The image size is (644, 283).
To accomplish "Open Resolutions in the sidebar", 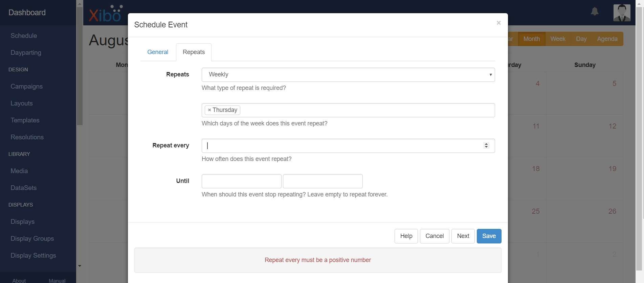I will (27, 137).
